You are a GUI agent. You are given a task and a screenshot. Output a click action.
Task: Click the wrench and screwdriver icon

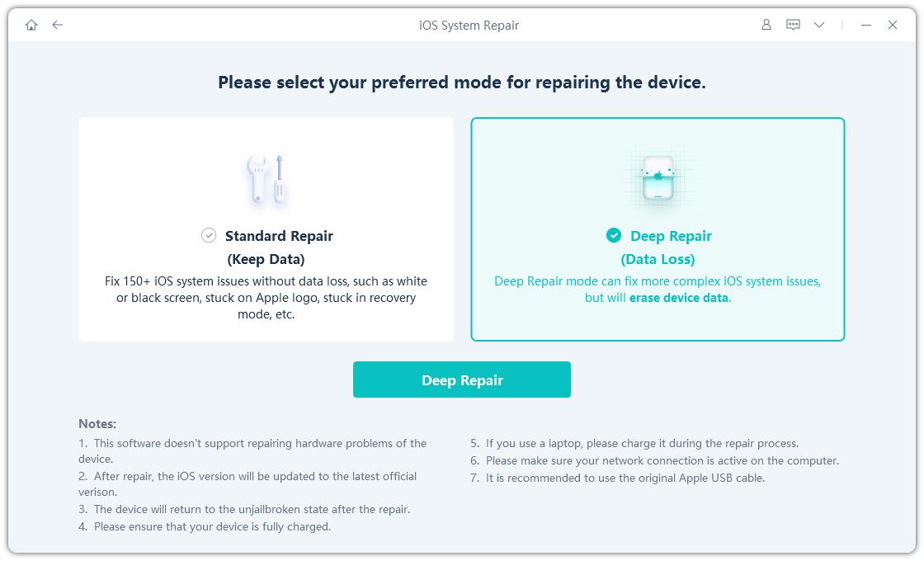pos(266,178)
